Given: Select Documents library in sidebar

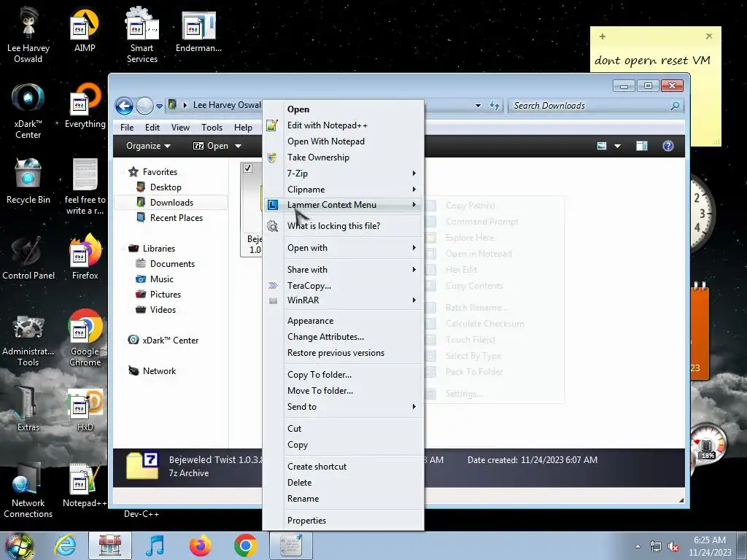Looking at the screenshot, I should point(172,264).
